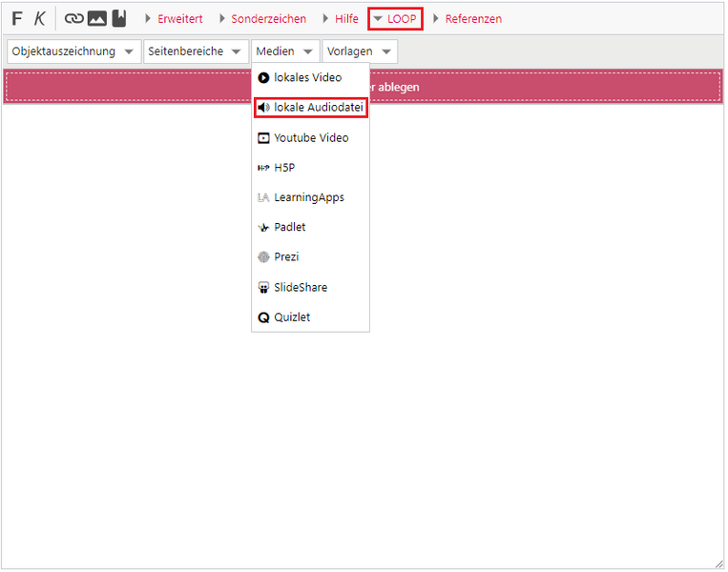The width and height of the screenshot is (728, 572).
Task: Close the Medien dropdown menu
Action: coord(285,51)
